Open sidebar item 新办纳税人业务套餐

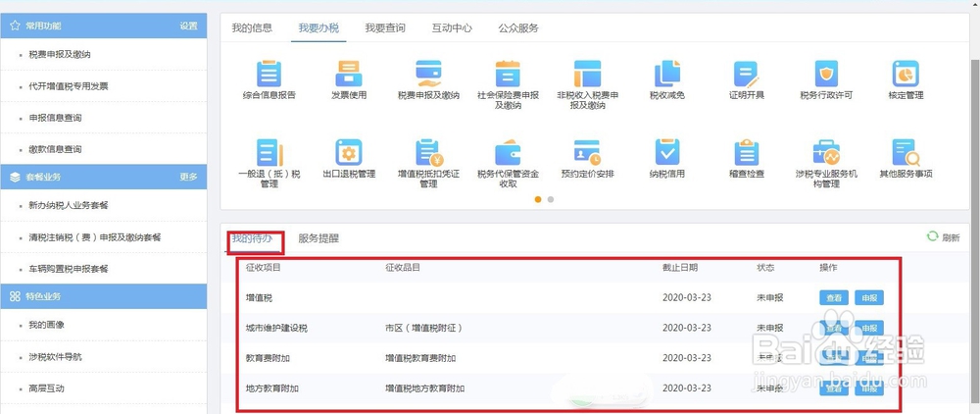[x=69, y=205]
